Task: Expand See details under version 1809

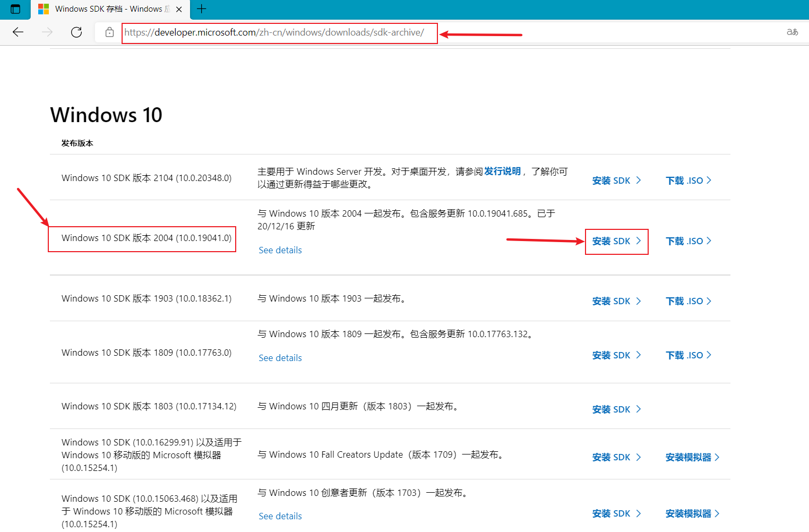Action: 280,358
